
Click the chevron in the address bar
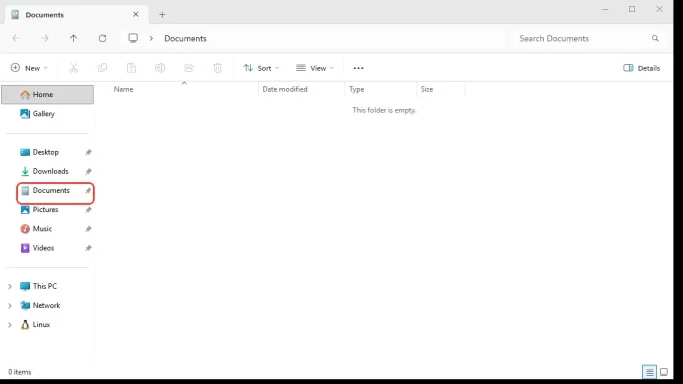pyautogui.click(x=151, y=38)
